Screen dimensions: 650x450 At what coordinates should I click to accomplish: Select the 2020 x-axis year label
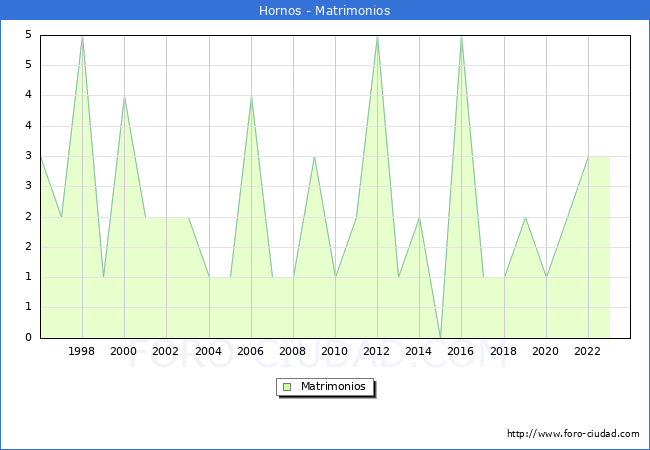[546, 352]
